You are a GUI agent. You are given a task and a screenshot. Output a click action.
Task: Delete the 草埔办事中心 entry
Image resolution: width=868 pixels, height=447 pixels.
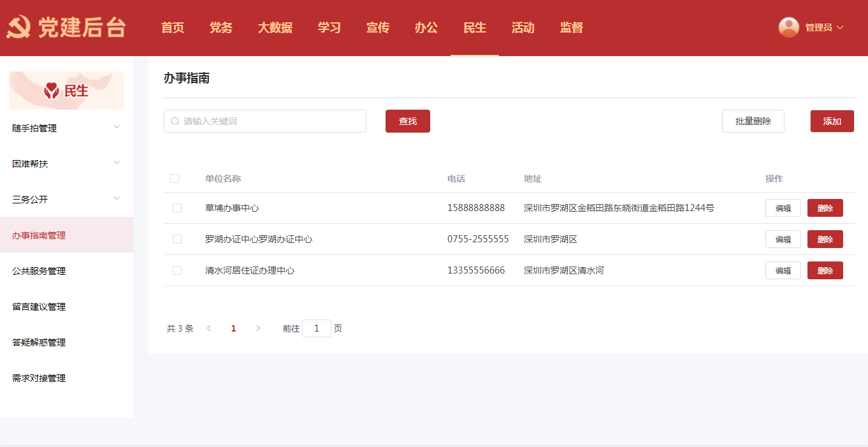[825, 208]
